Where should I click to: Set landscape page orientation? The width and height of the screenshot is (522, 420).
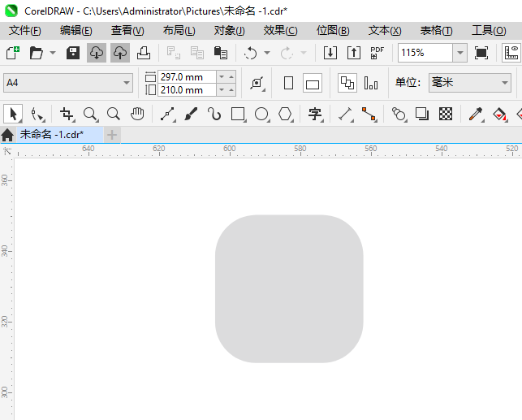313,83
